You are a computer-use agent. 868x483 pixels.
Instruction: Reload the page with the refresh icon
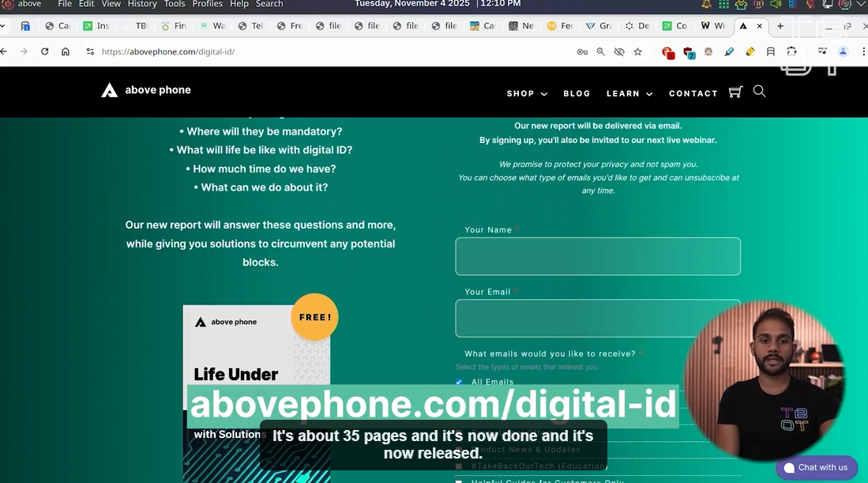(x=44, y=51)
